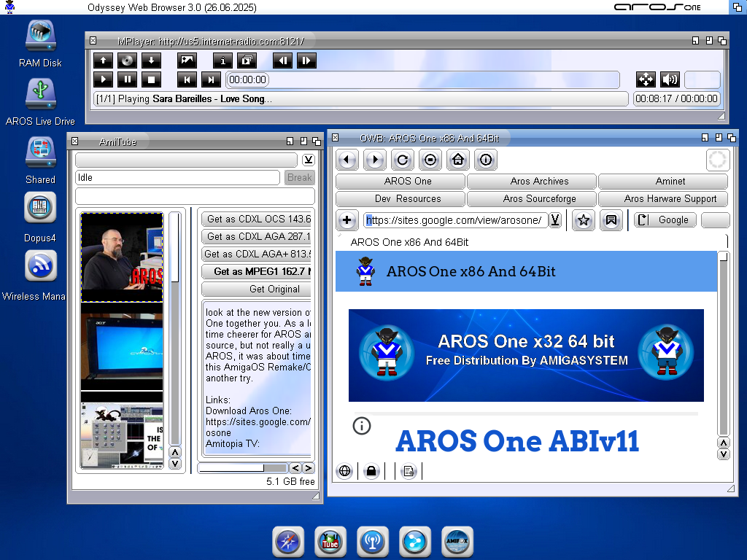Viewport: 747px width, 560px height.
Task: Toggle the padlock icon in browser status bar
Action: point(371,471)
